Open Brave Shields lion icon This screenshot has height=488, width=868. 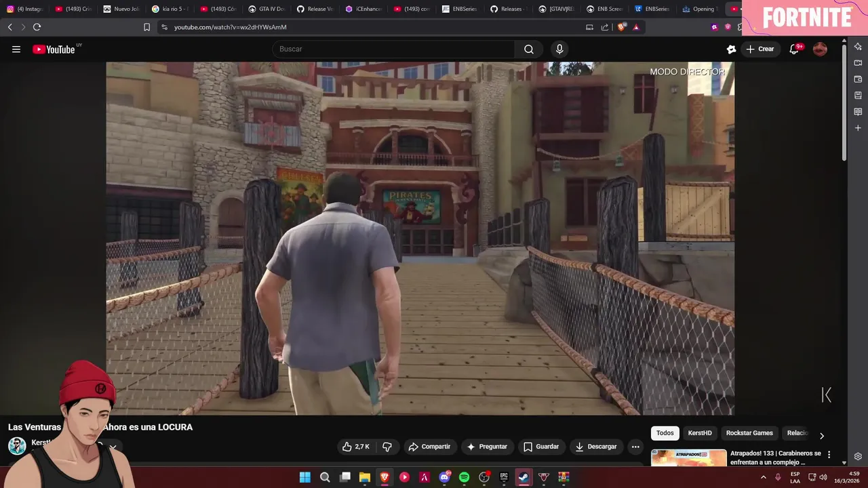click(x=621, y=27)
